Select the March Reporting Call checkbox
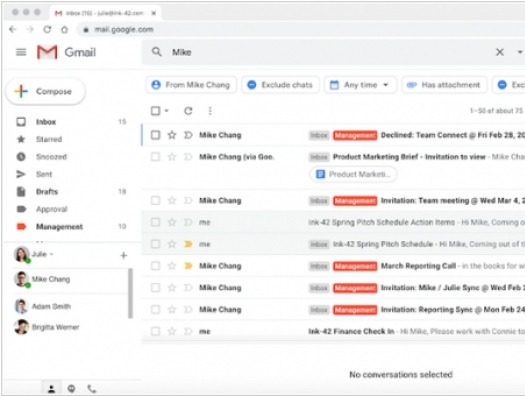 coord(155,266)
